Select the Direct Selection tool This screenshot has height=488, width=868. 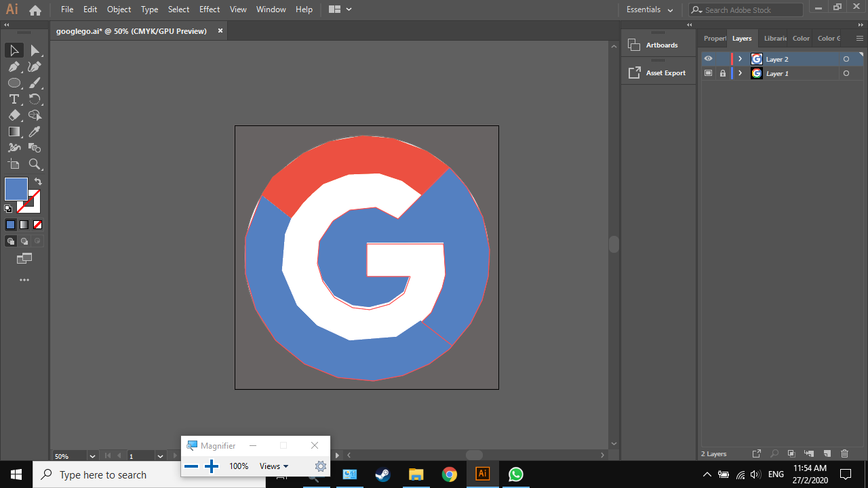[35, 51]
